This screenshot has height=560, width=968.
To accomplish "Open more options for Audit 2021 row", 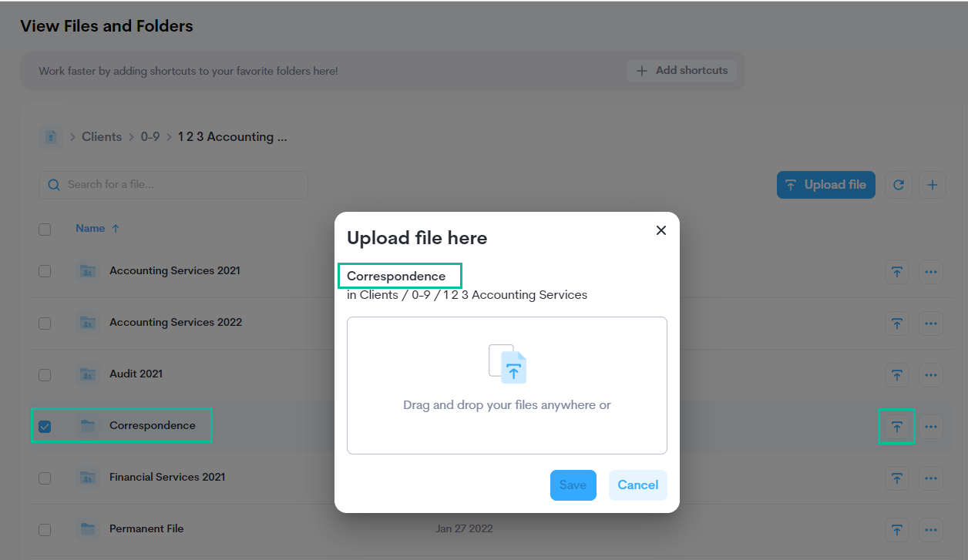I will [x=931, y=375].
